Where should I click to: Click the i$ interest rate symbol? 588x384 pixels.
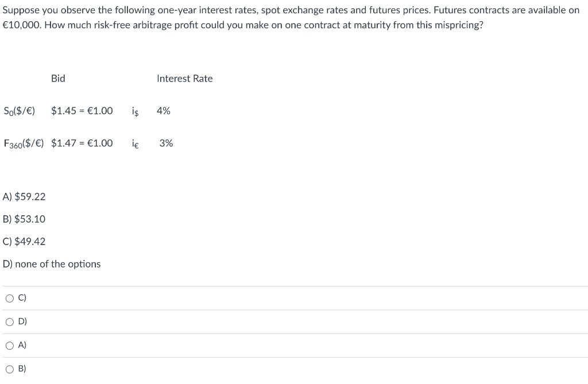tap(135, 111)
